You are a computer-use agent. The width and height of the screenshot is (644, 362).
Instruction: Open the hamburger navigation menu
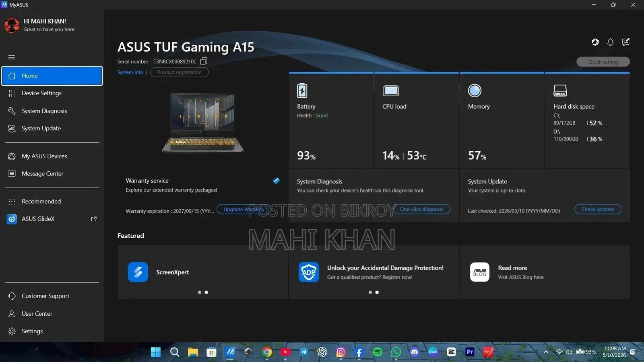(12, 57)
